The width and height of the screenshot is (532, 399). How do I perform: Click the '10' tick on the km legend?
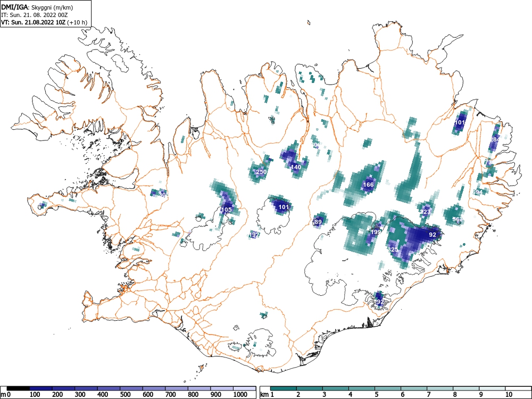(x=508, y=395)
